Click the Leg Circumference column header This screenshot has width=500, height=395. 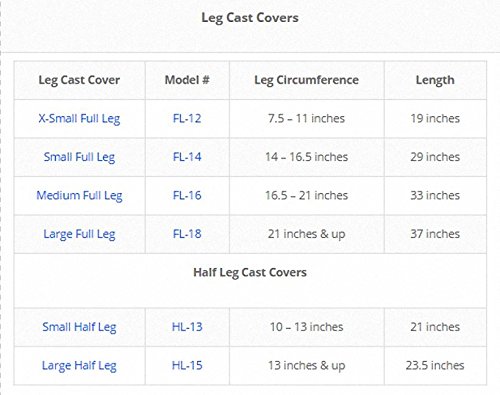pos(307,80)
